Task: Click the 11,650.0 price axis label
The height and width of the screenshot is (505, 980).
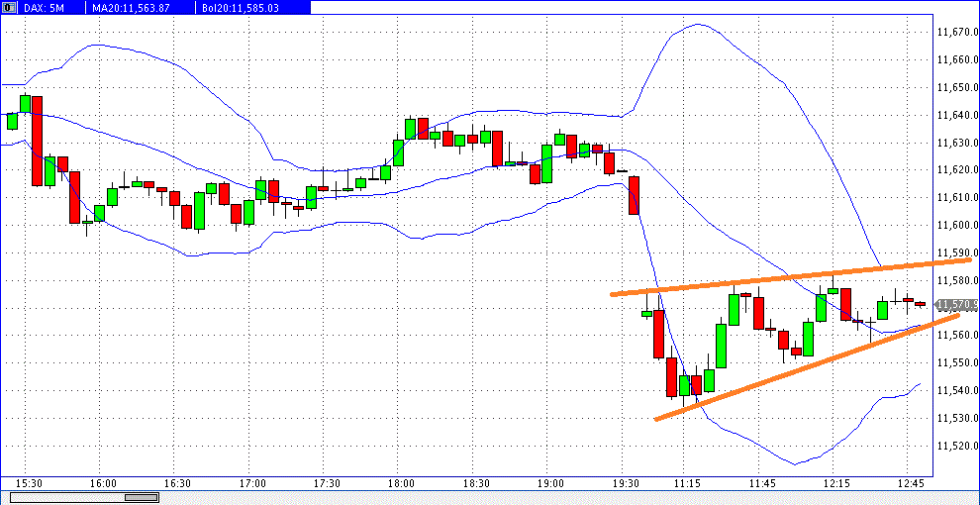Action: [x=957, y=87]
